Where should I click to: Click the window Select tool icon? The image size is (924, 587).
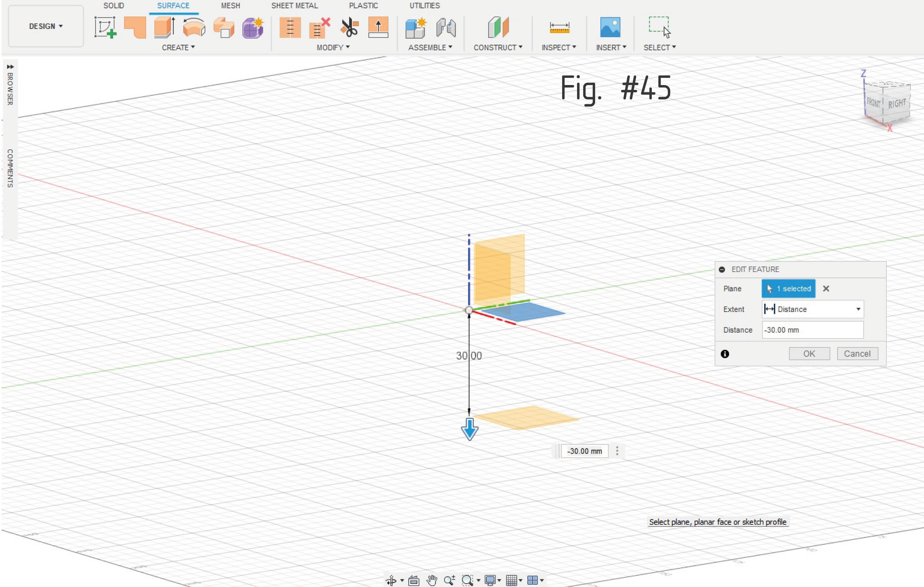click(660, 27)
